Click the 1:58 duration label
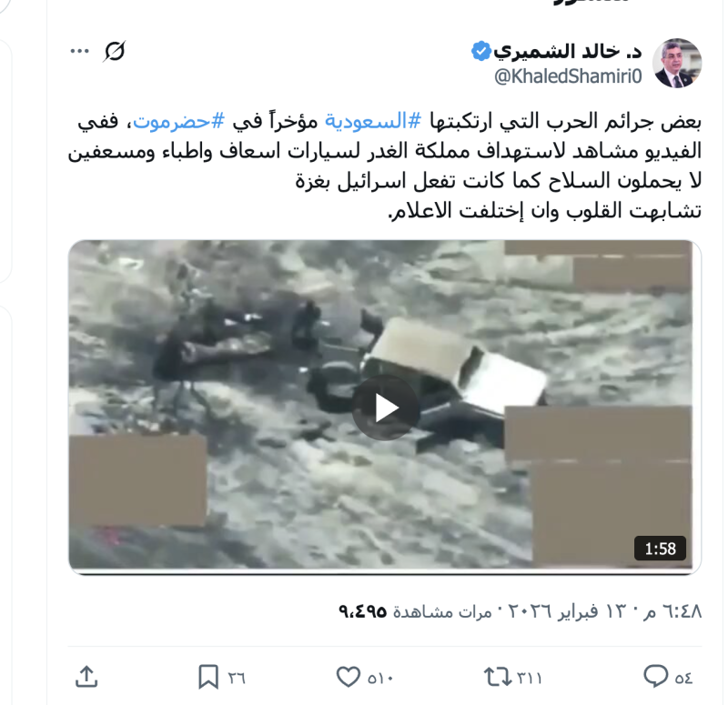The image size is (728, 705). [660, 549]
